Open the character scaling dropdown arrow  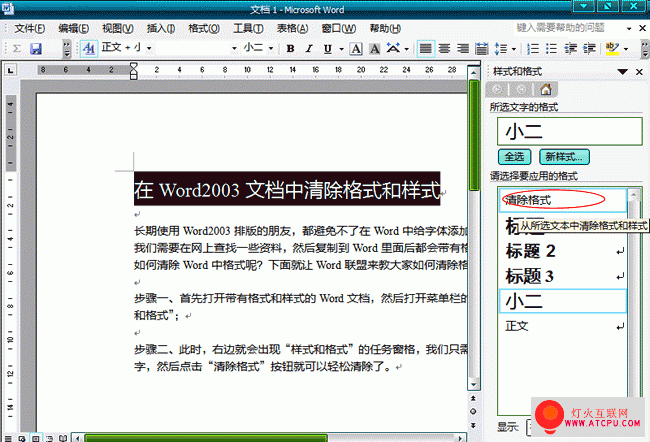coord(407,49)
